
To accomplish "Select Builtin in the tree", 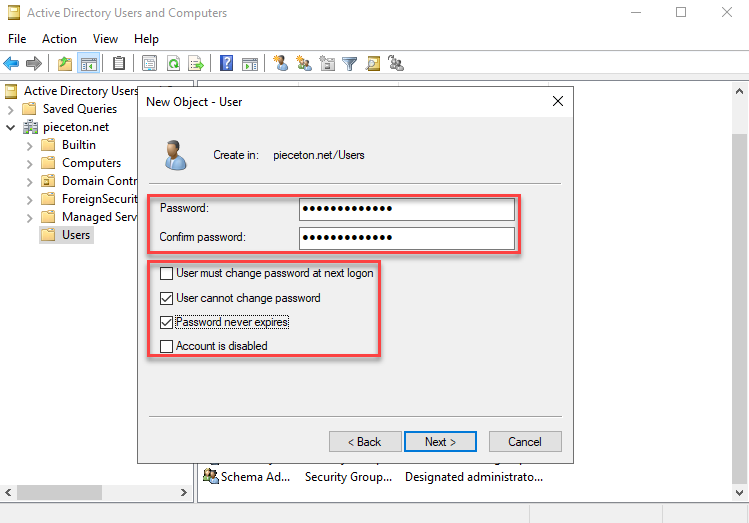I will pyautogui.click(x=79, y=145).
